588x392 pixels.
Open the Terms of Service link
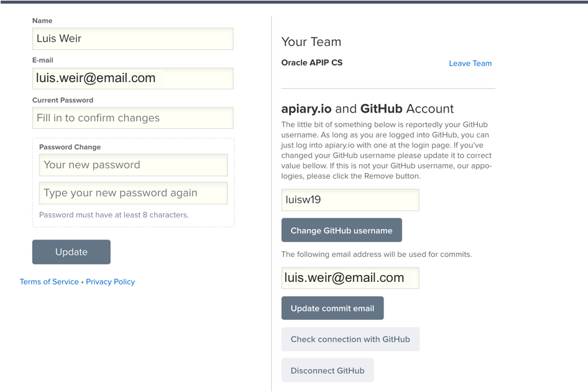[49, 282]
